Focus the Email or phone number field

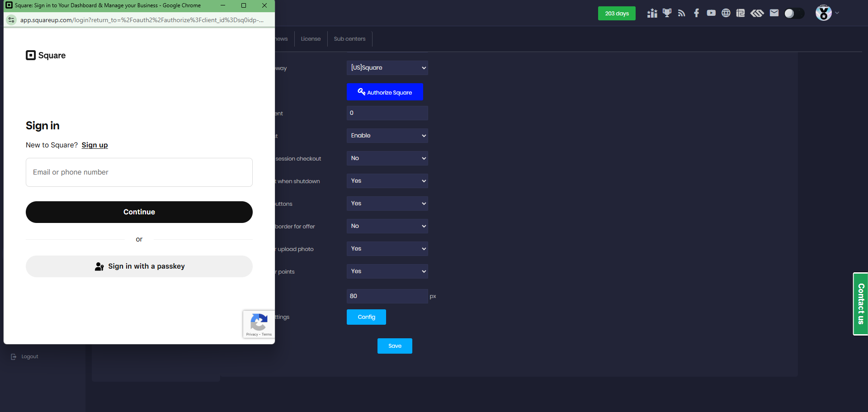(x=139, y=172)
